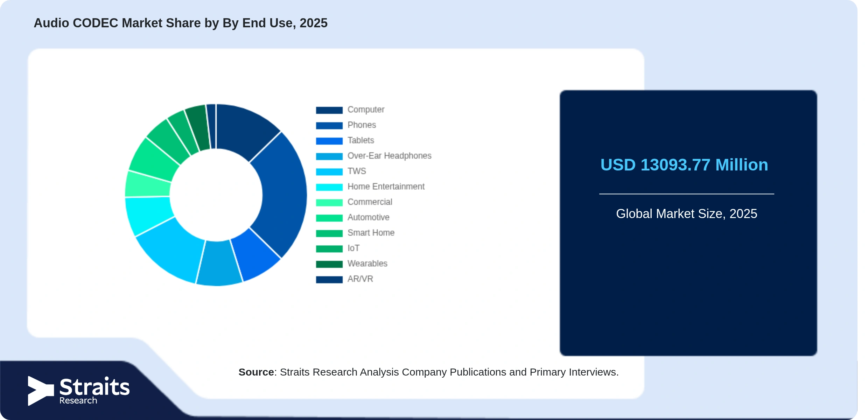
Task: Click the Over-Ear Headphones donut slice
Action: 219,263
